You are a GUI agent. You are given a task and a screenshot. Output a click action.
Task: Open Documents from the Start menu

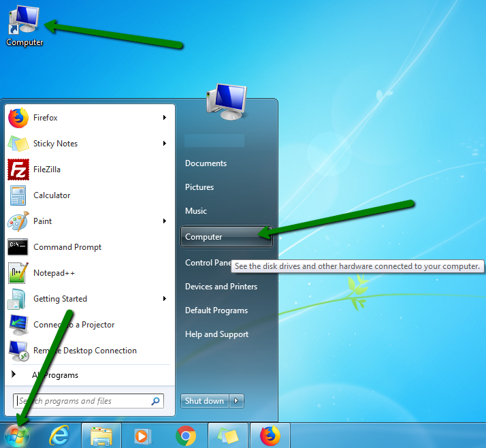206,163
